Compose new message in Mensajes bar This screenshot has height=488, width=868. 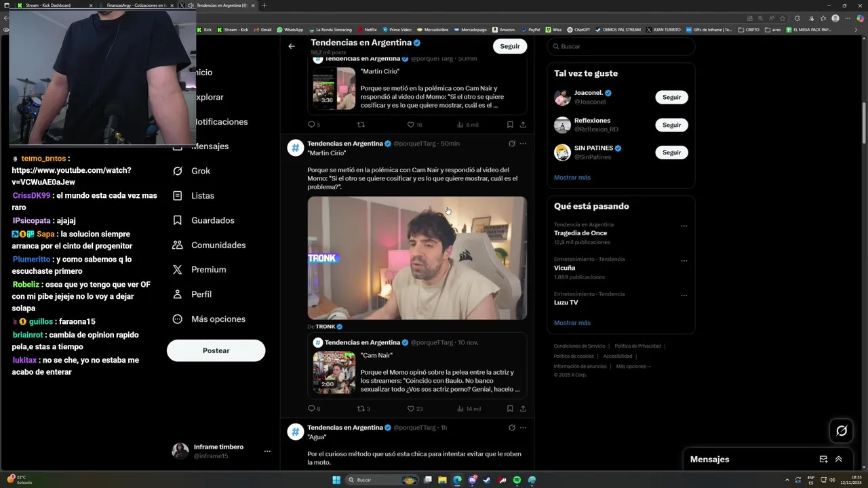(823, 459)
